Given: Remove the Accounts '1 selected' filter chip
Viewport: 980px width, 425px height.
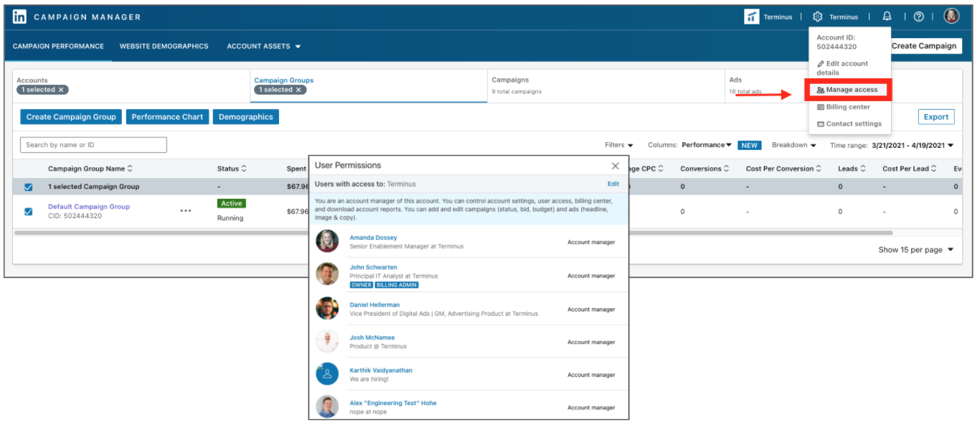Looking at the screenshot, I should click(61, 90).
